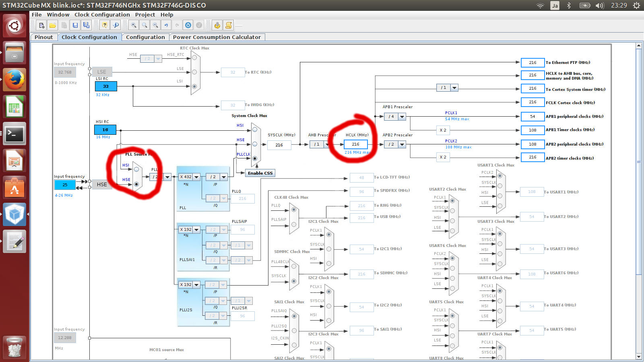Screen dimensions: 644x362
Task: Click the Save As toolbar icon
Action: [x=86, y=25]
